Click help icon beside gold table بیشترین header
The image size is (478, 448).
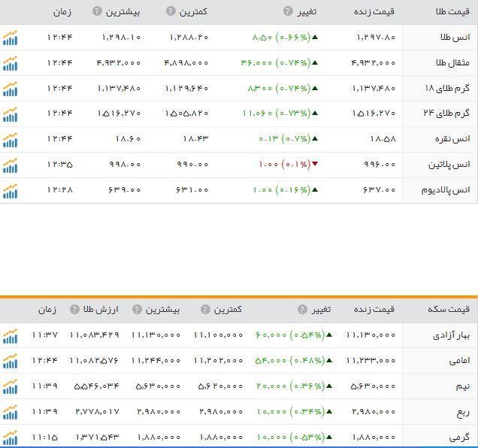coord(97,11)
